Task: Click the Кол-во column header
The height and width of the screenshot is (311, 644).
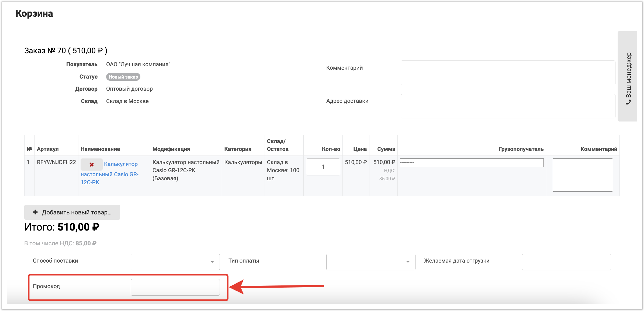Action: [331, 149]
